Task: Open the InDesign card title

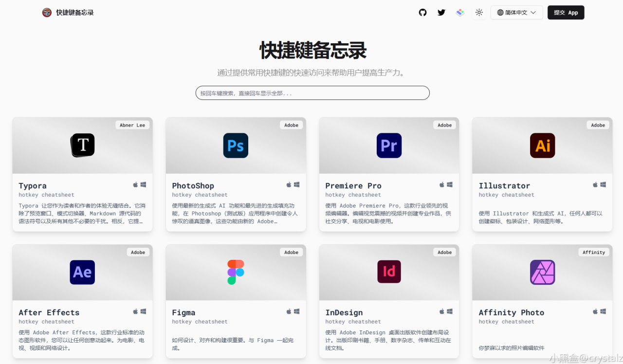Action: tap(344, 313)
